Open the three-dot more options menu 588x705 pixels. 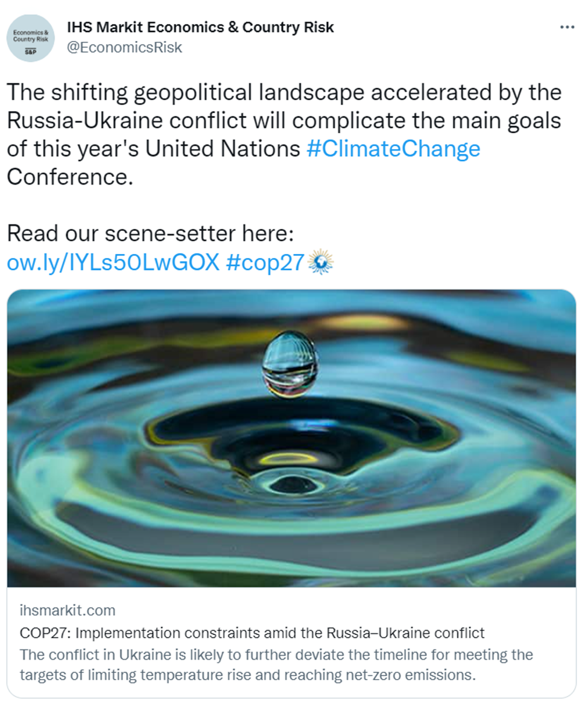567,28
